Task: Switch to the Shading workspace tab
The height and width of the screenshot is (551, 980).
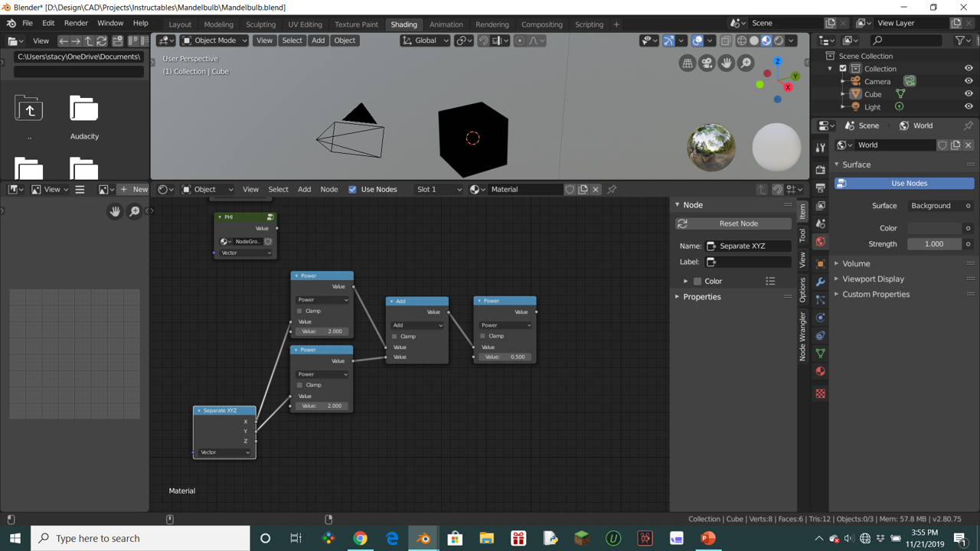Action: click(x=403, y=24)
